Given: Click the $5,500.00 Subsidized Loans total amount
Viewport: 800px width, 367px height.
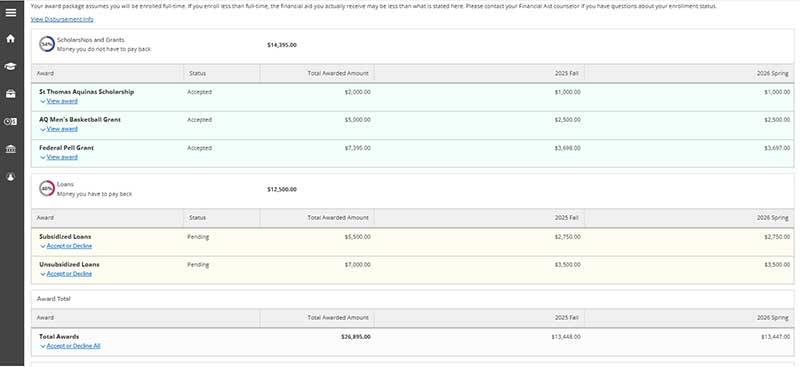Looking at the screenshot, I should point(358,237).
